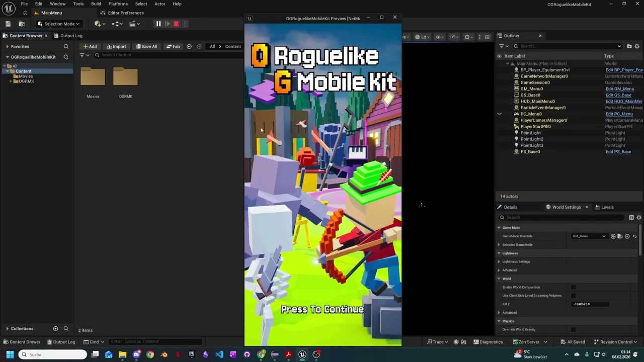Open the viewport settings gear dropdown
644x362 pixels.
point(468,37)
